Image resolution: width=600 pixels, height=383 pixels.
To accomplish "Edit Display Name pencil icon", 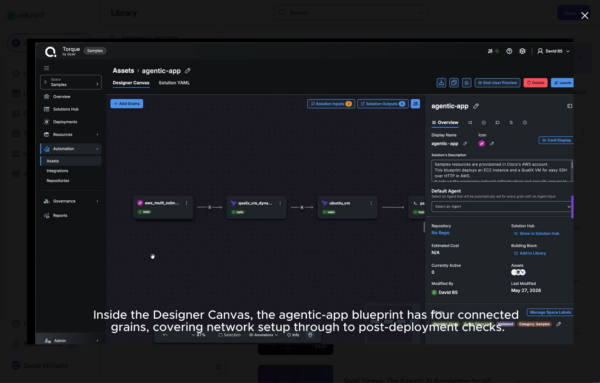I will [x=465, y=143].
